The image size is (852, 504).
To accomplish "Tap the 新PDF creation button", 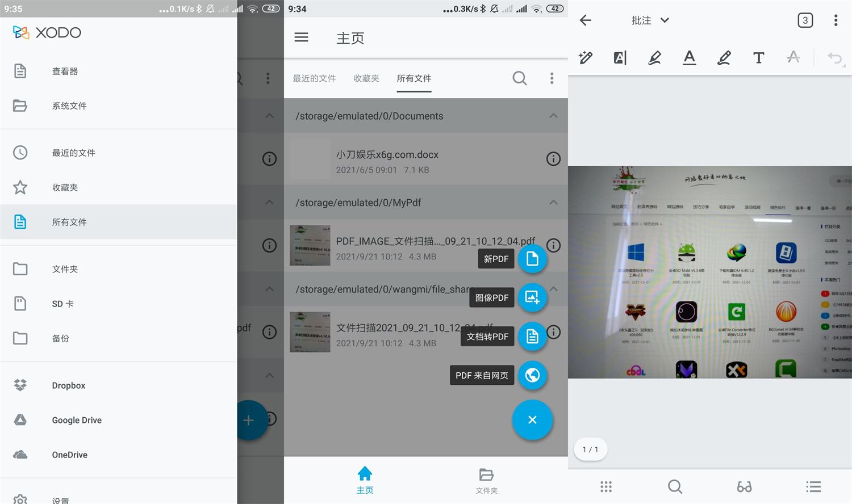I will click(x=532, y=259).
